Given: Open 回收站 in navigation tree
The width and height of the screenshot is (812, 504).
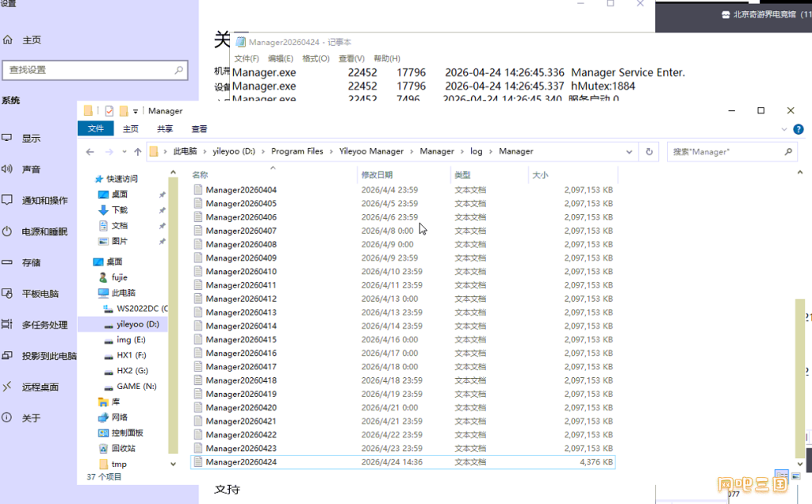Looking at the screenshot, I should [x=123, y=449].
